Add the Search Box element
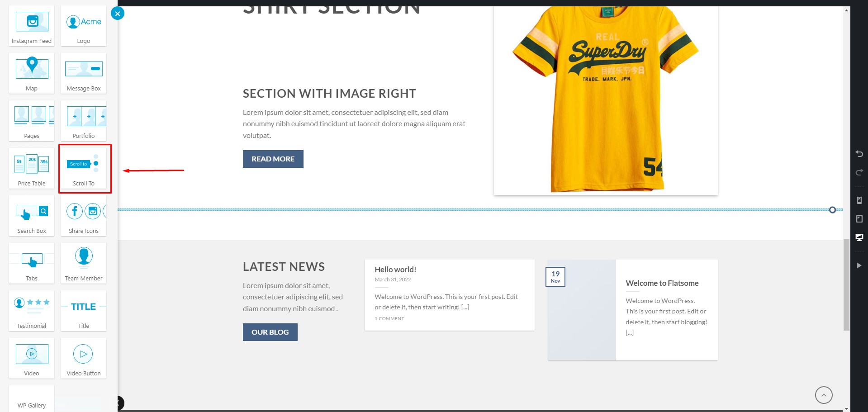Image resolution: width=868 pixels, height=412 pixels. coord(32,216)
